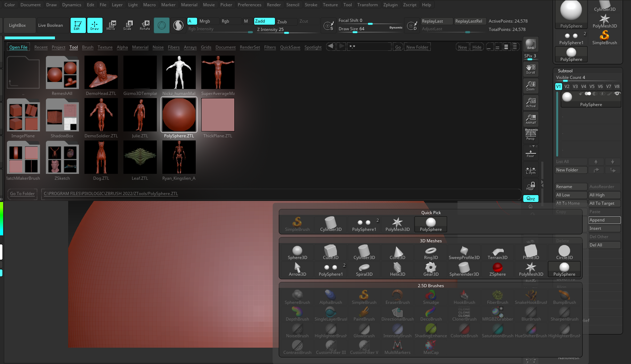
Task: Select the Move transform tool
Action: (x=111, y=25)
